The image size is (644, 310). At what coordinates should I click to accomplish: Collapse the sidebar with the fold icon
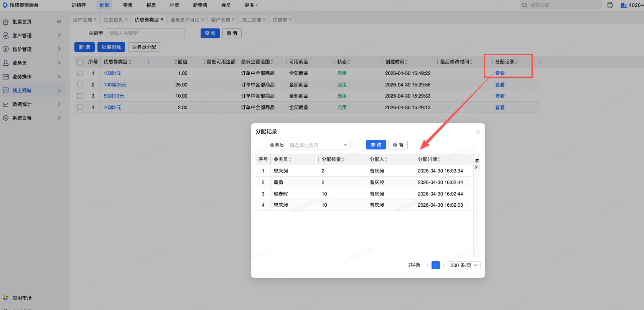click(x=59, y=22)
